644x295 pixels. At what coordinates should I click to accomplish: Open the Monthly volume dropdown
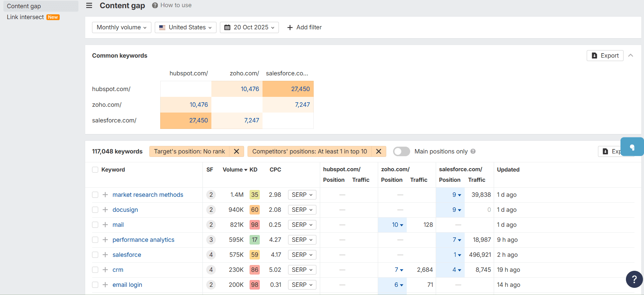tap(121, 27)
